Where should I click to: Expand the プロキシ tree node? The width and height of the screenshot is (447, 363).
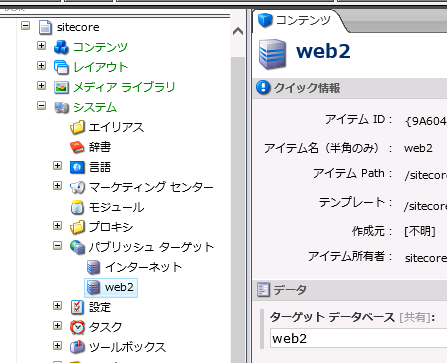point(57,226)
